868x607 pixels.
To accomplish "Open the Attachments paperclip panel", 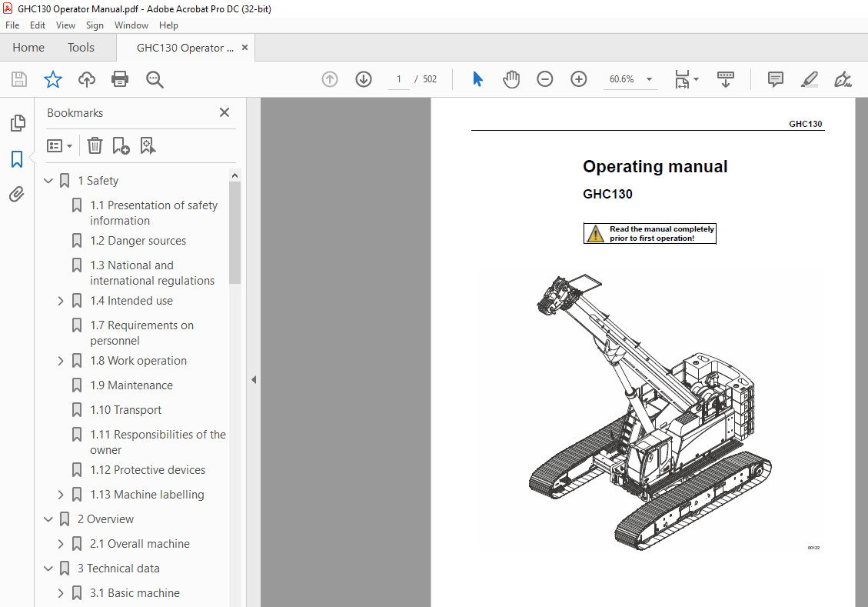I will (x=17, y=195).
